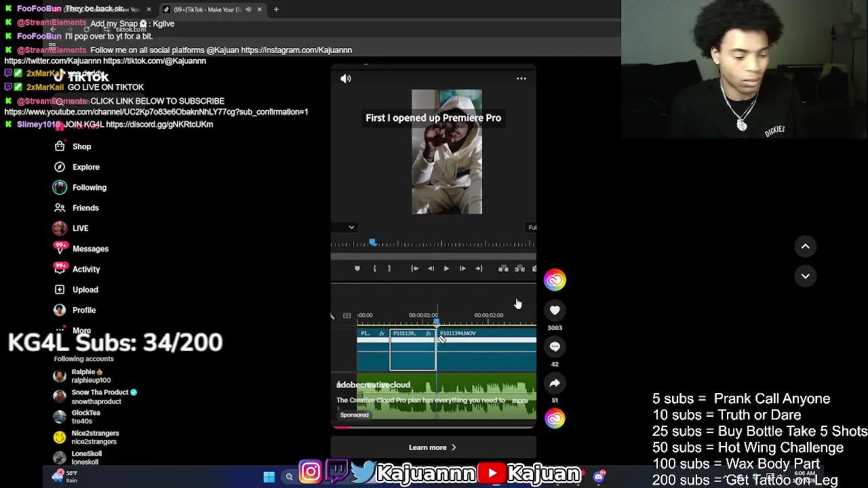Open Snow Tha Product's account
This screenshot has width=868, height=488.
95,396
